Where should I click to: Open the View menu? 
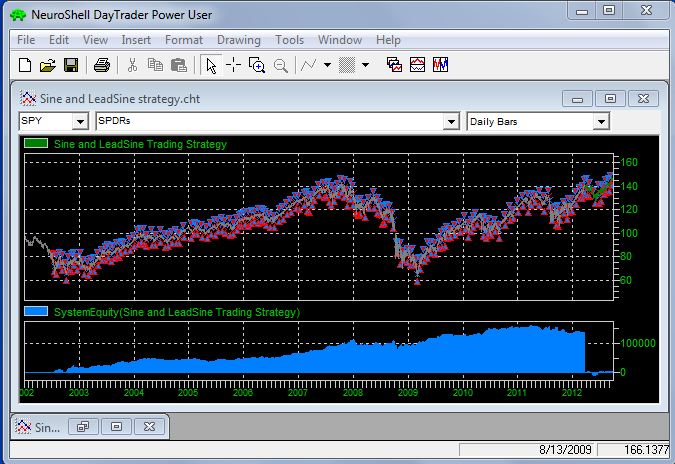click(95, 40)
